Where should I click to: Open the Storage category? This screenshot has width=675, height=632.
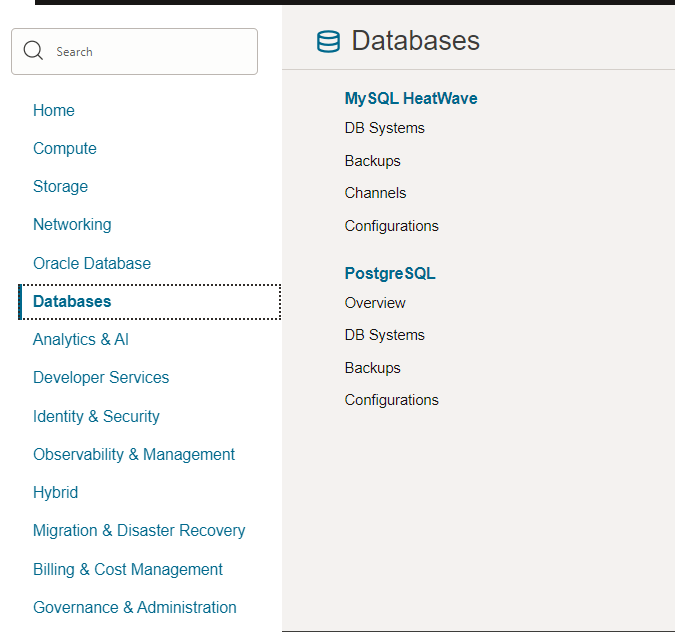point(60,186)
